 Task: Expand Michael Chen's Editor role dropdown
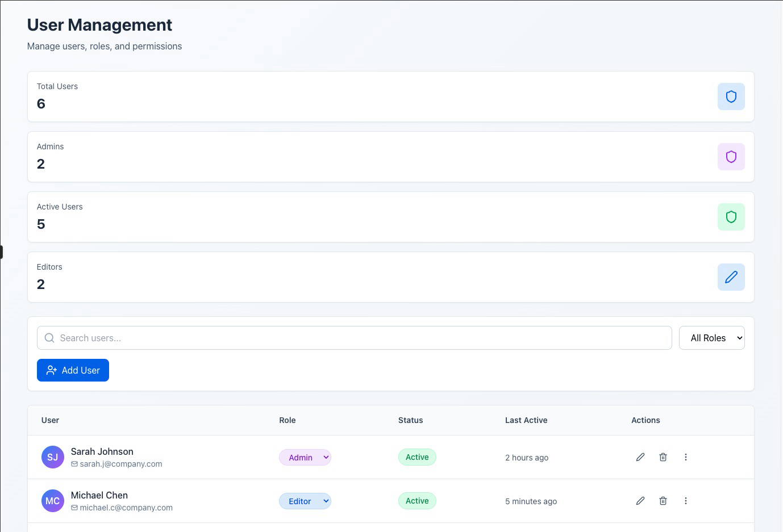click(x=305, y=501)
